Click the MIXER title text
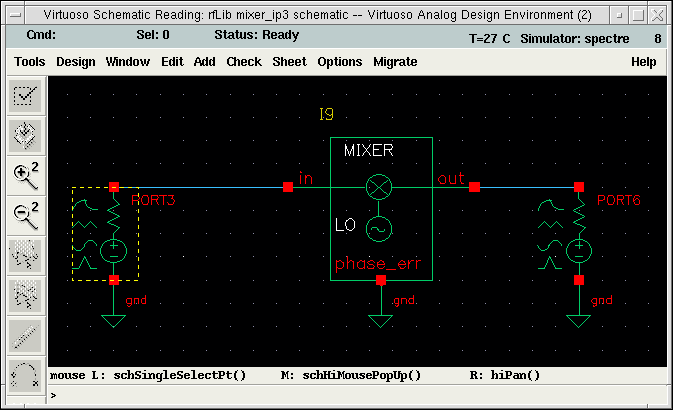 (369, 150)
